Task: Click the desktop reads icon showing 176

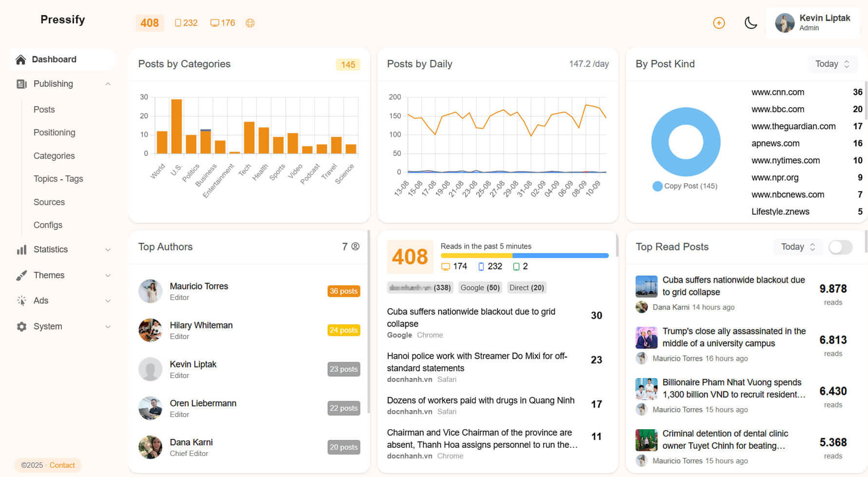Action: (x=215, y=22)
